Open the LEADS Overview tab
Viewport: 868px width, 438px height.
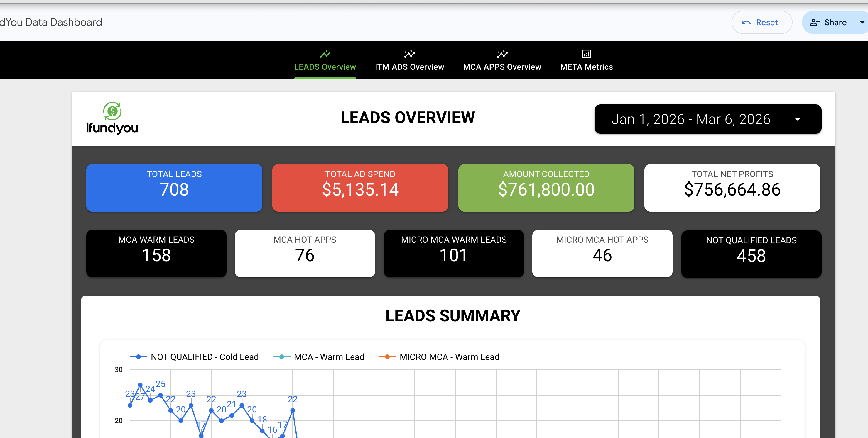pyautogui.click(x=325, y=61)
